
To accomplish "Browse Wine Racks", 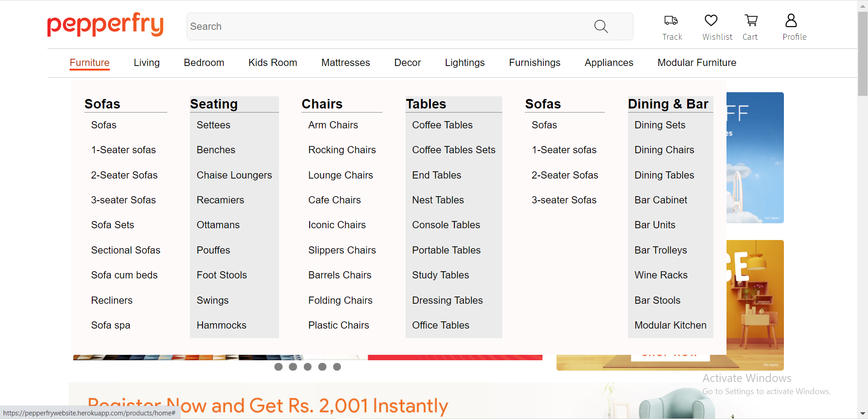I will point(660,275).
